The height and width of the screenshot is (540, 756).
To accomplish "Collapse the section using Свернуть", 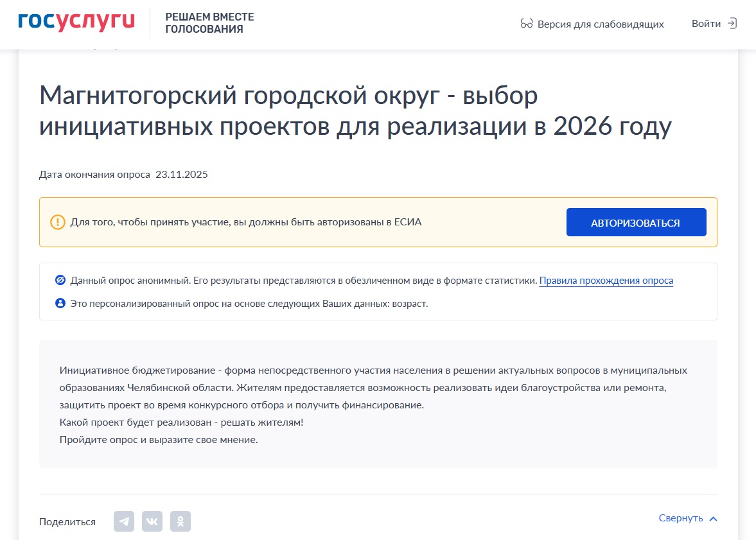I will (x=680, y=518).
